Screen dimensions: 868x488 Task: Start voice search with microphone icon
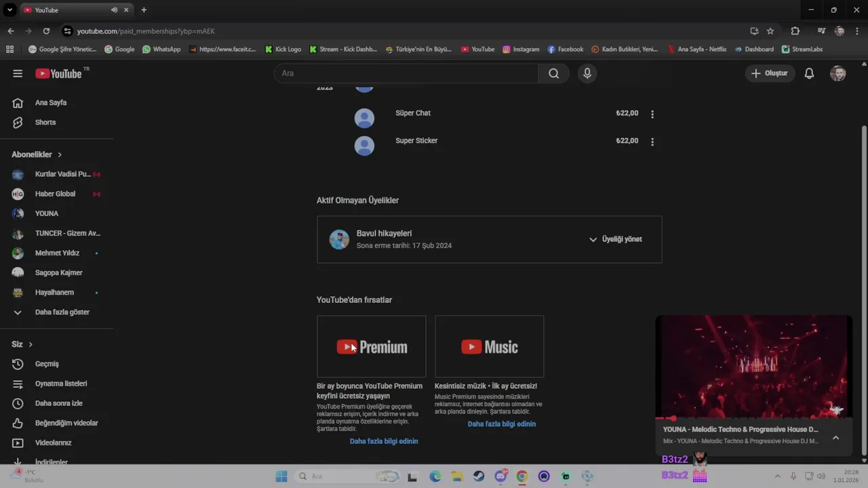587,73
